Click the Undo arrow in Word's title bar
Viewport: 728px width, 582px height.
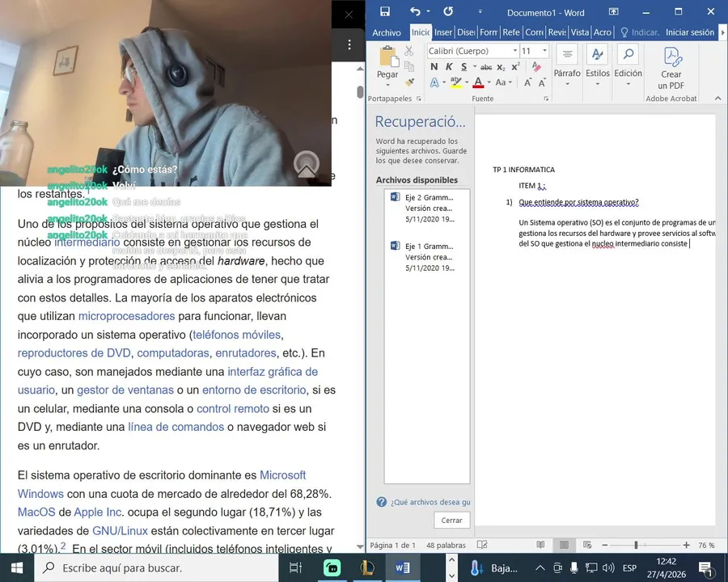coord(416,11)
